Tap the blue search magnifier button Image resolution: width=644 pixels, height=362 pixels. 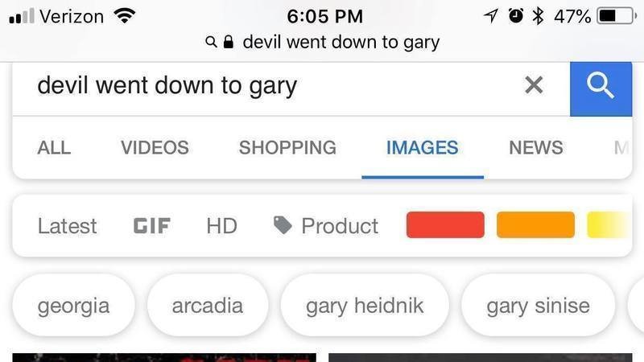tap(601, 89)
